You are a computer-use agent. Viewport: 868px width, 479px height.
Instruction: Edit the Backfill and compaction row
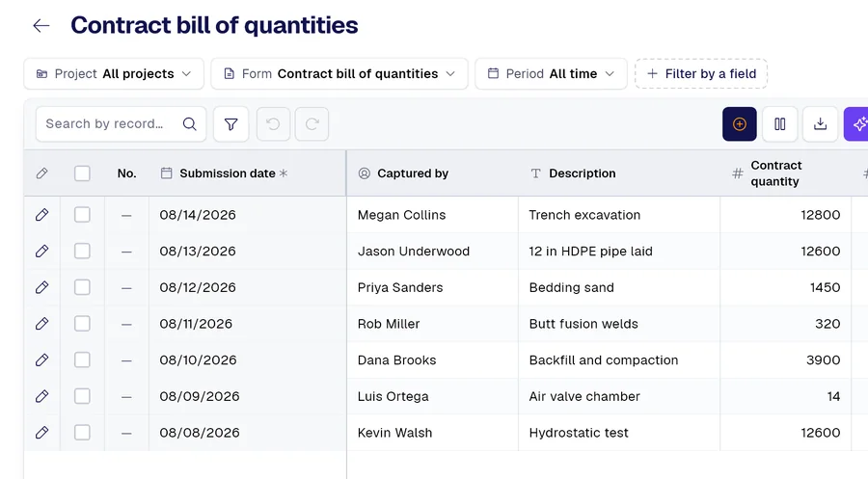tap(42, 360)
